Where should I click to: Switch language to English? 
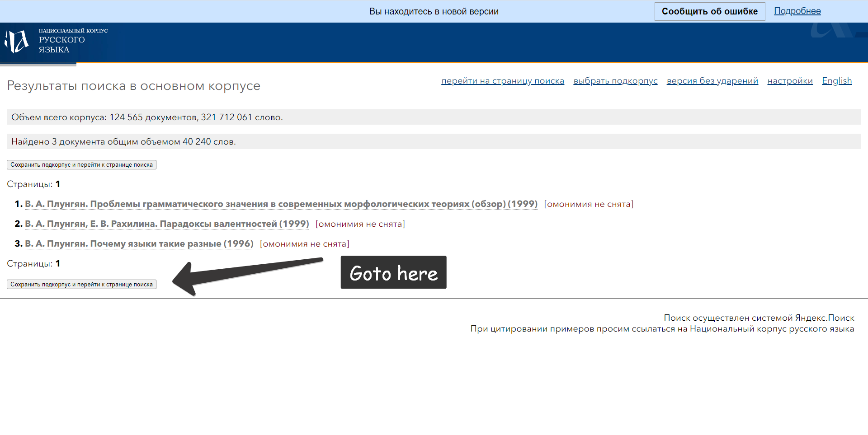point(837,81)
